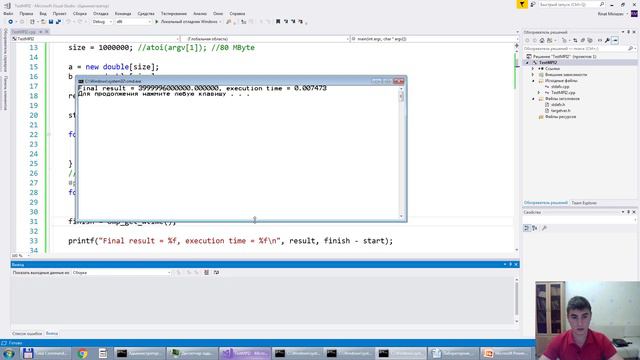640x360 pixels.
Task: Close the cmd.exe console window
Action: (x=398, y=81)
